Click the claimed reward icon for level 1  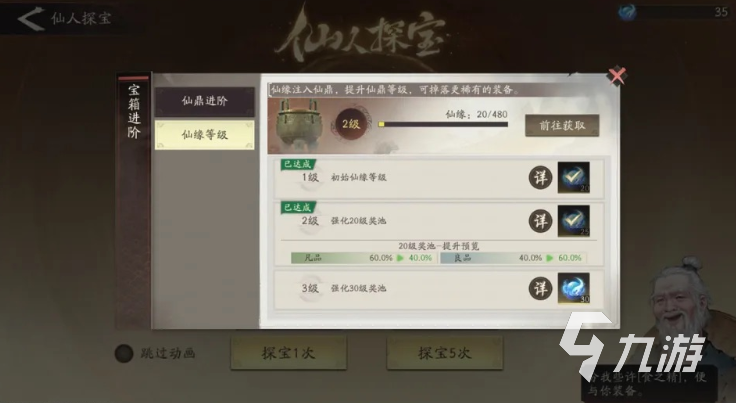click(x=574, y=177)
